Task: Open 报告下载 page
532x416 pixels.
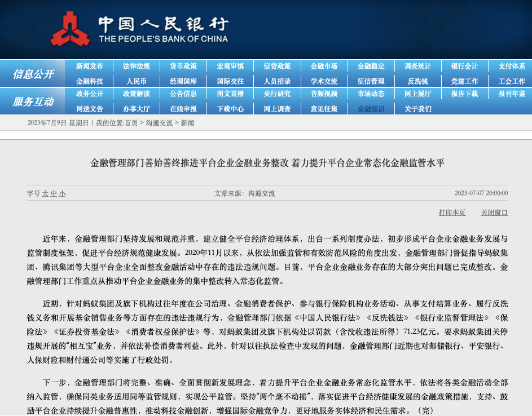Action: (x=464, y=94)
